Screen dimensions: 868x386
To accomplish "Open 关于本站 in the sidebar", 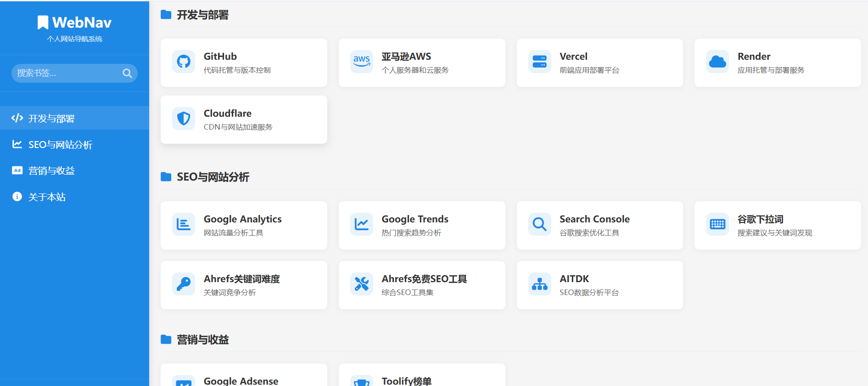I will [x=74, y=197].
